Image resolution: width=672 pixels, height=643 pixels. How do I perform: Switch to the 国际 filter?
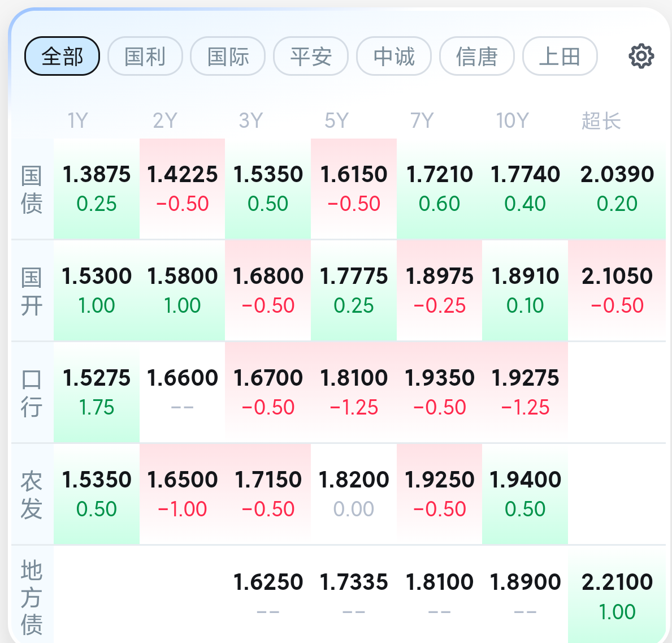228,56
